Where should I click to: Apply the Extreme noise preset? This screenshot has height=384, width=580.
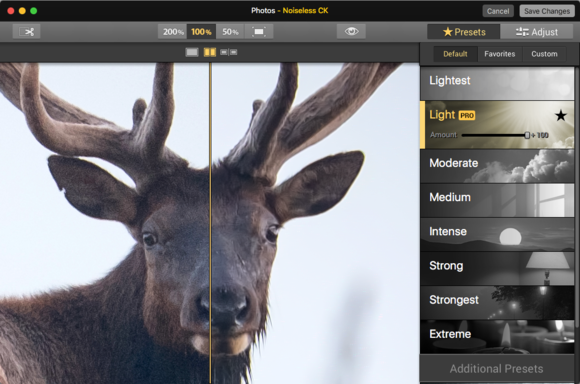[x=497, y=337]
